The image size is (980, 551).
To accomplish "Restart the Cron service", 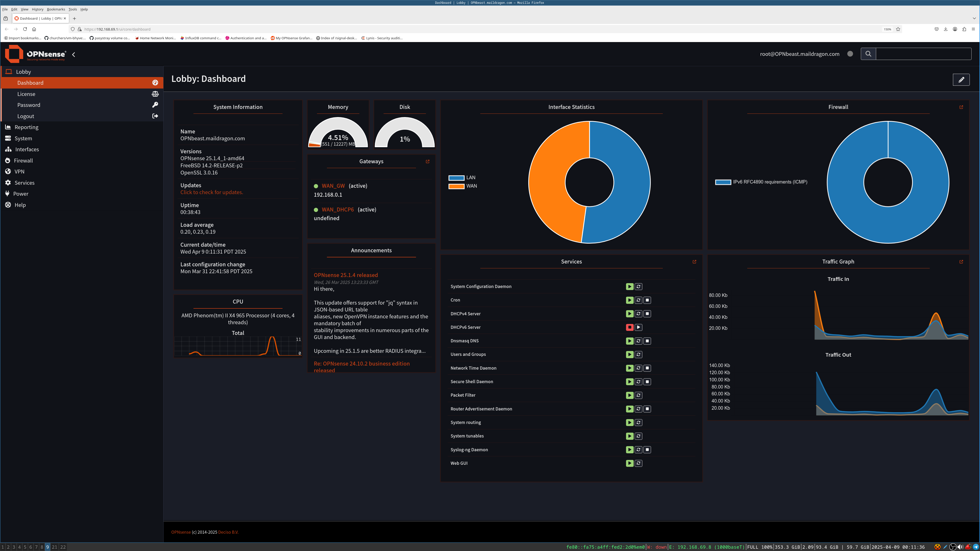I will (x=638, y=300).
